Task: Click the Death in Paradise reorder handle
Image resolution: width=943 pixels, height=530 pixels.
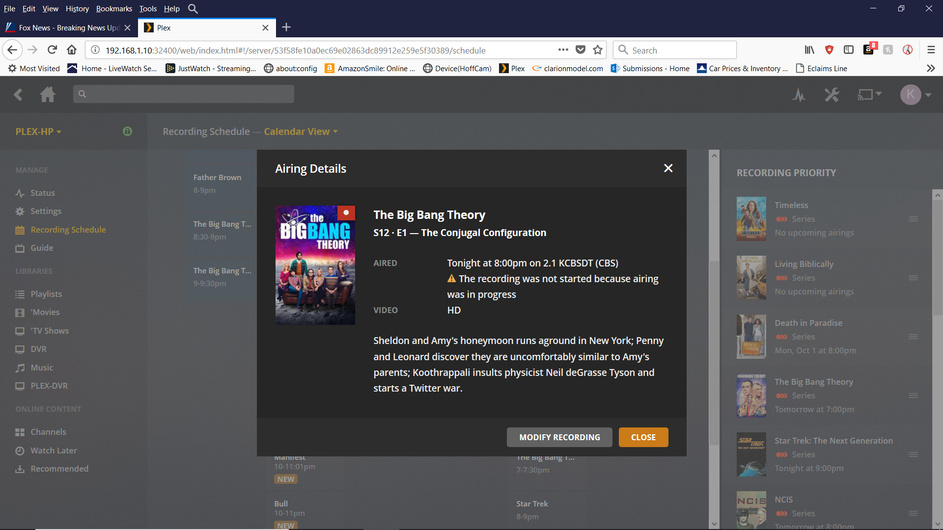Action: pyautogui.click(x=913, y=337)
